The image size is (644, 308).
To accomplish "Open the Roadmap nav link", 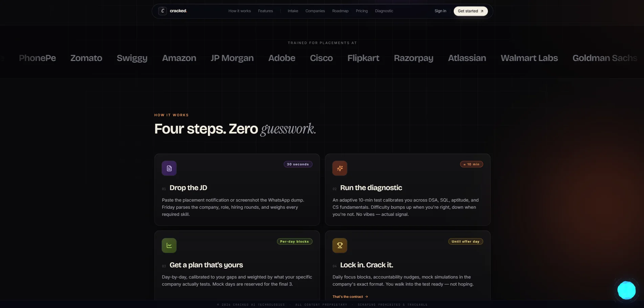I will tap(340, 11).
